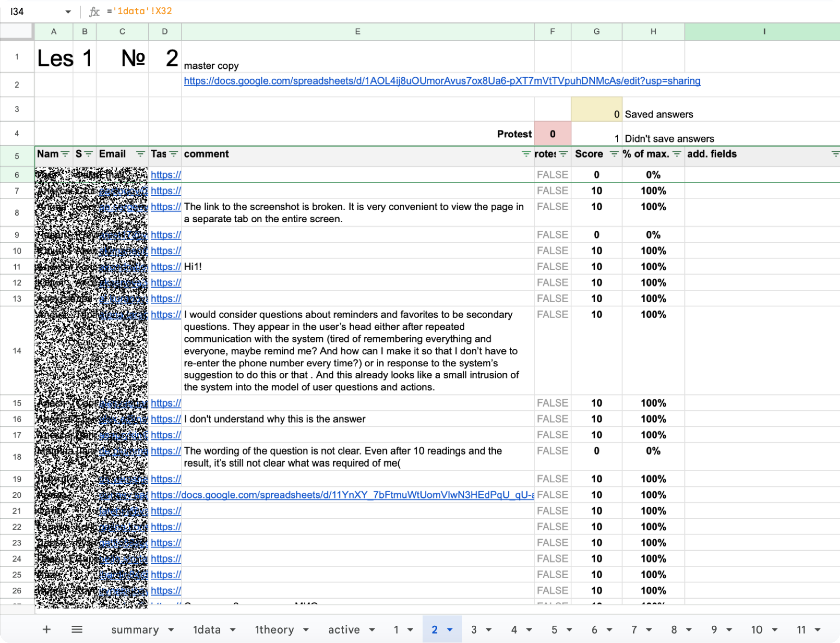
Task: Open filter icon on Protest column header
Action: [x=563, y=154]
